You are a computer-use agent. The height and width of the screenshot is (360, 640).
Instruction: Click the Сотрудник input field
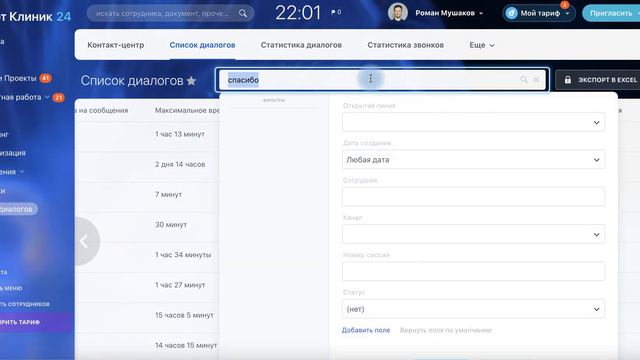(x=473, y=197)
